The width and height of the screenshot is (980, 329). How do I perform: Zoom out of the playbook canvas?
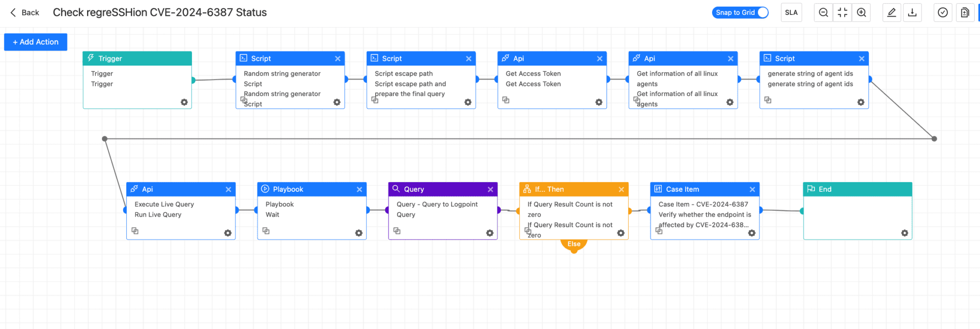pyautogui.click(x=823, y=12)
